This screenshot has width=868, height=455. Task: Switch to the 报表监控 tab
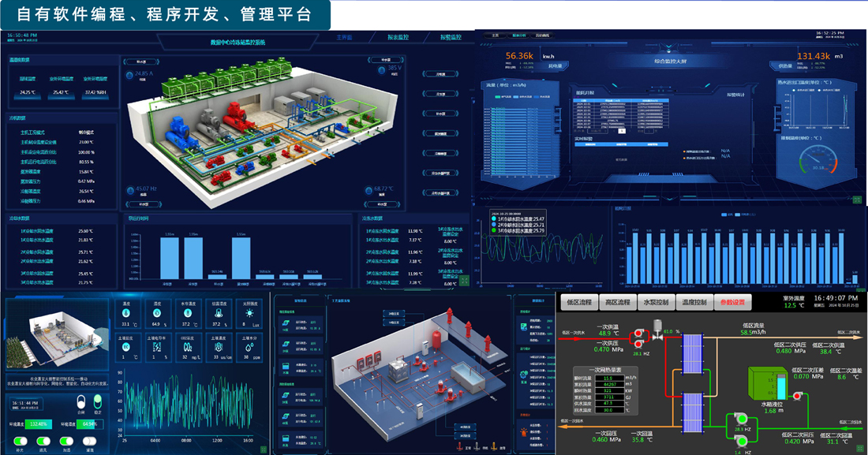398,37
